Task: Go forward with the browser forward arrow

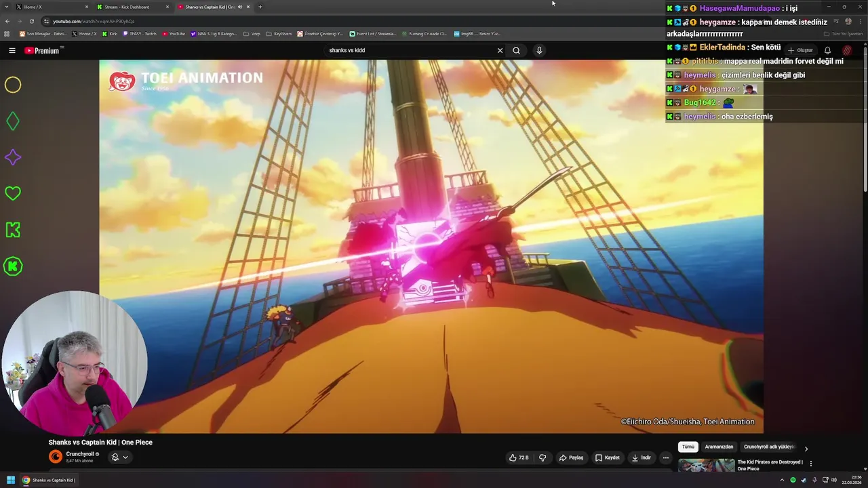Action: (20, 21)
